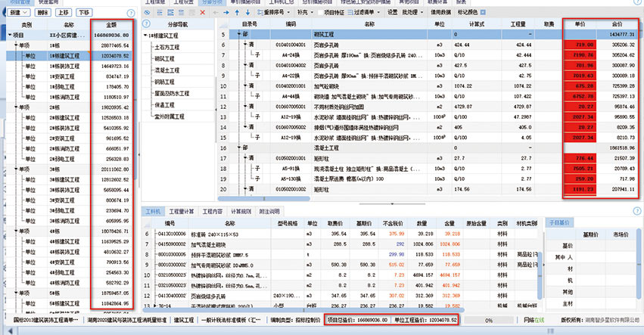This screenshot has height=335, width=644.
Task: Open the 新建 dropdown
Action: pos(20,13)
